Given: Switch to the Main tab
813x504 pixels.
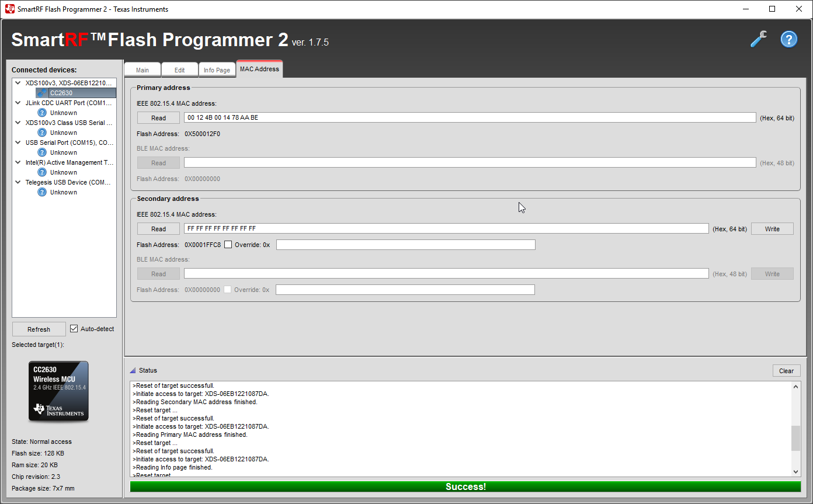Looking at the screenshot, I should [x=143, y=69].
